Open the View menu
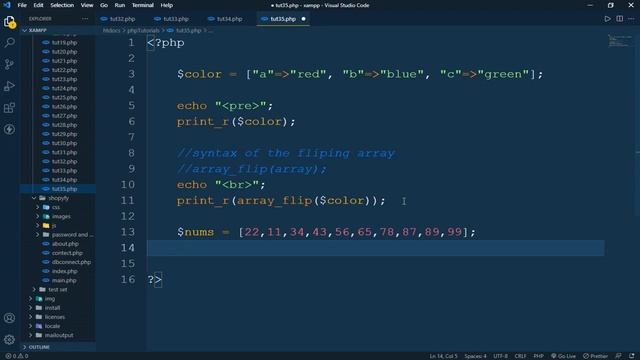640x360 pixels. (x=87, y=5)
